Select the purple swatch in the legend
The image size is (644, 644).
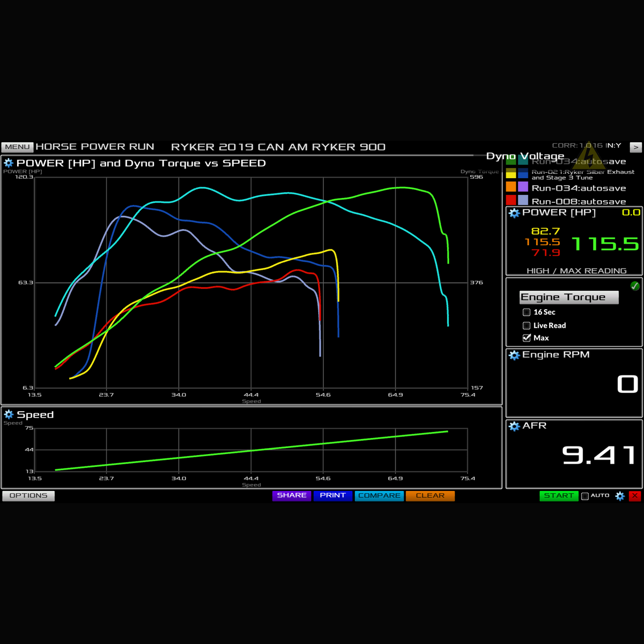pos(523,187)
